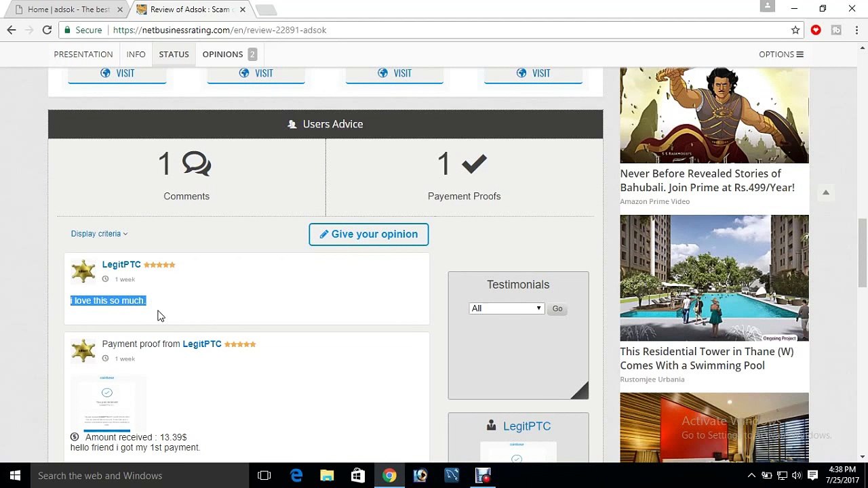Bookmark this page with the star icon
The image size is (868, 488).
pyautogui.click(x=795, y=30)
